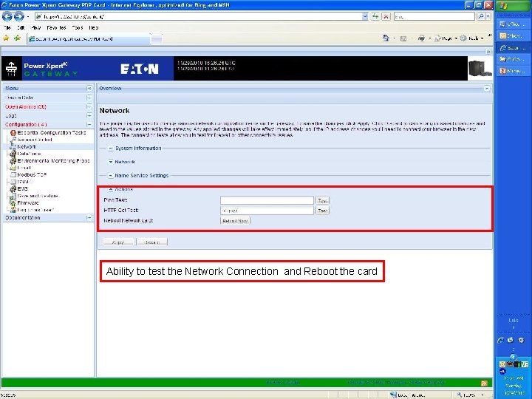Collapse the Overview panel toggle

[x=487, y=88]
